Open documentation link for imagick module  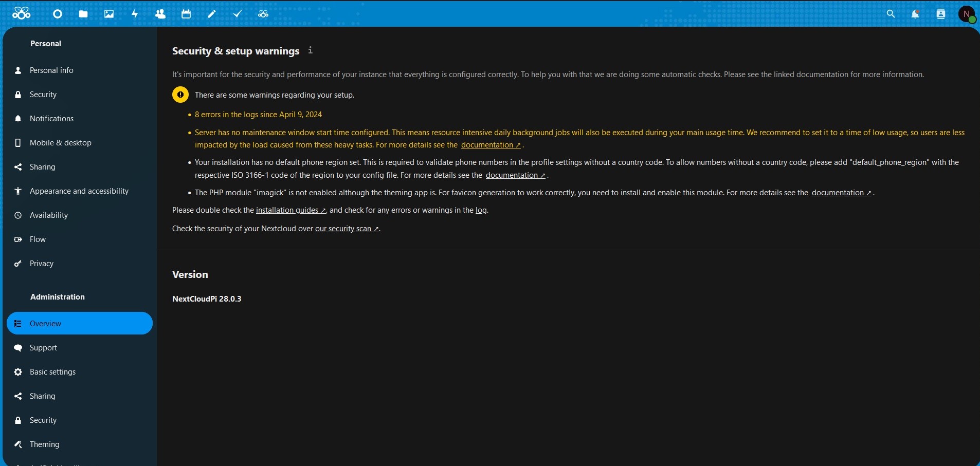pos(841,193)
